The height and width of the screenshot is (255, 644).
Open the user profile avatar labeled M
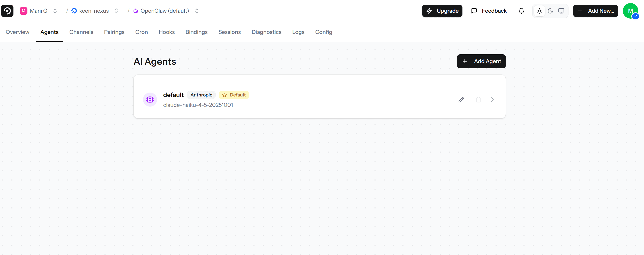pos(631,11)
